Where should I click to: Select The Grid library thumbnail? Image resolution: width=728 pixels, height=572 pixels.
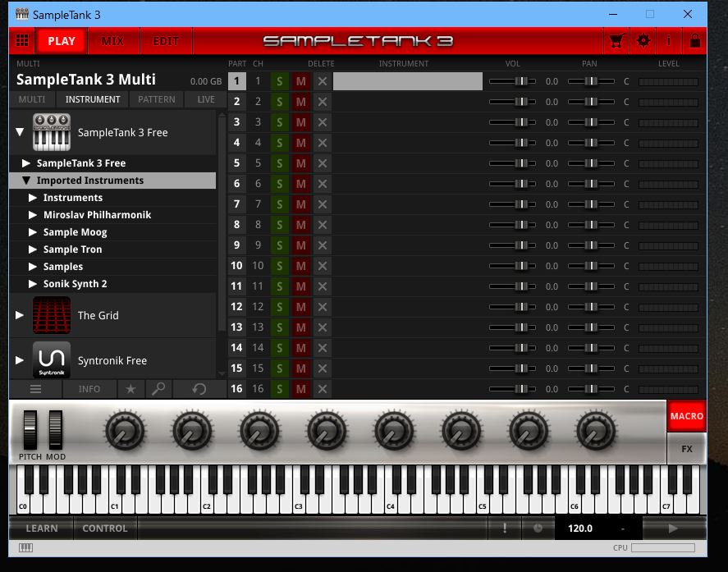(52, 315)
